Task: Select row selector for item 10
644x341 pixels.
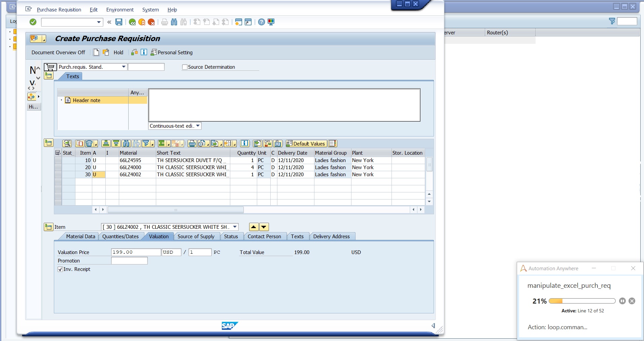Action: click(58, 160)
